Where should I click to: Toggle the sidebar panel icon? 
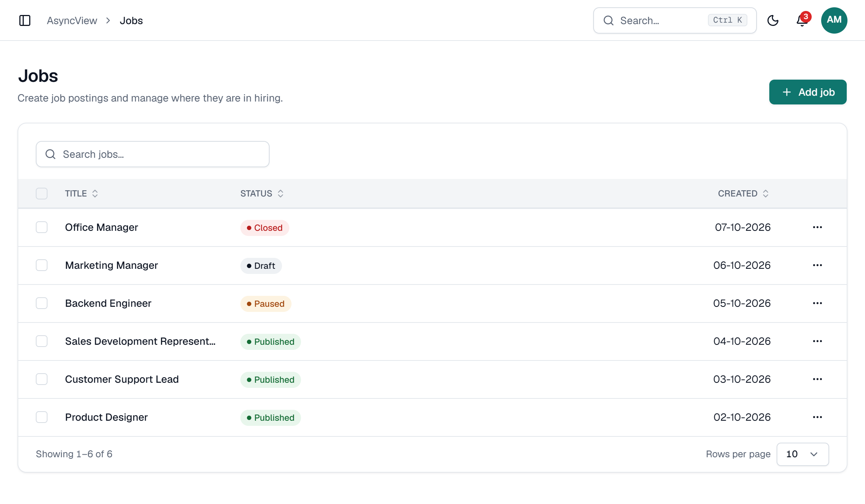point(25,20)
